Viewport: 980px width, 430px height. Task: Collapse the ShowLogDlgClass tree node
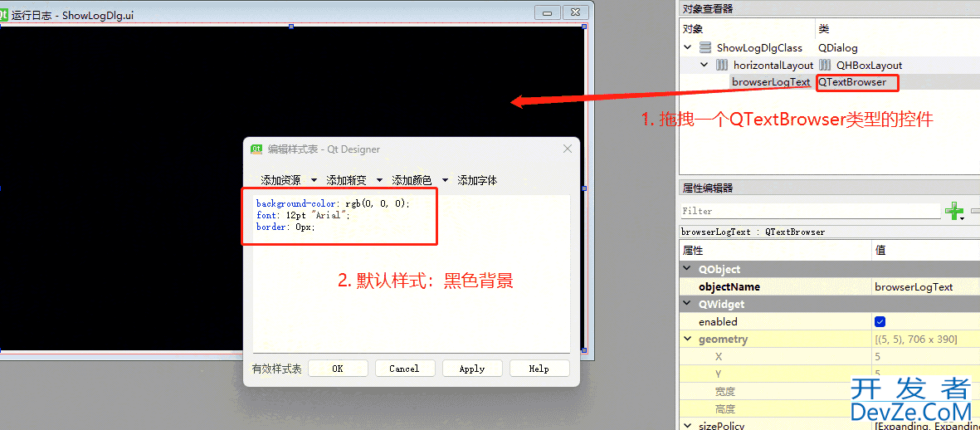click(688, 47)
